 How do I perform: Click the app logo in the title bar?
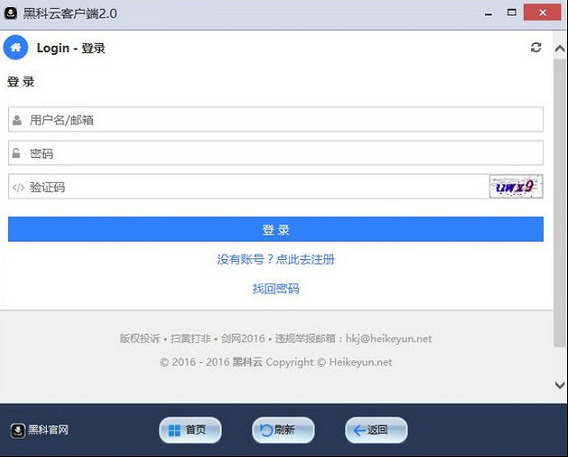coord(11,13)
